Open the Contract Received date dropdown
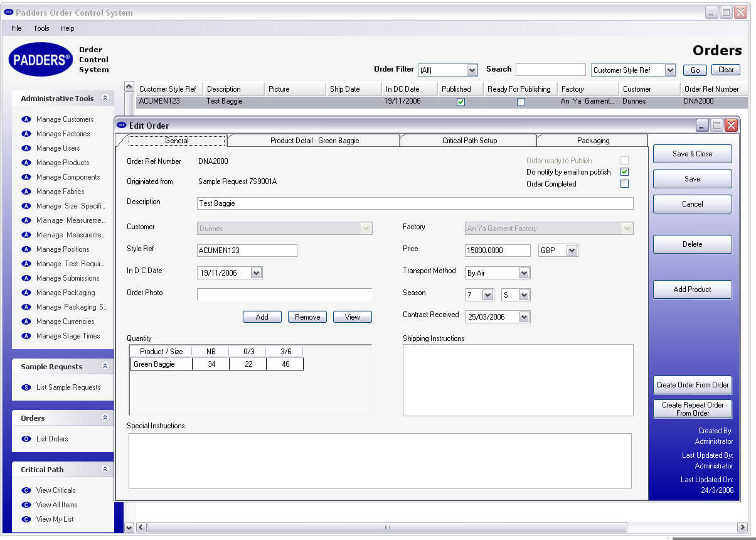756x540 pixels. click(524, 317)
